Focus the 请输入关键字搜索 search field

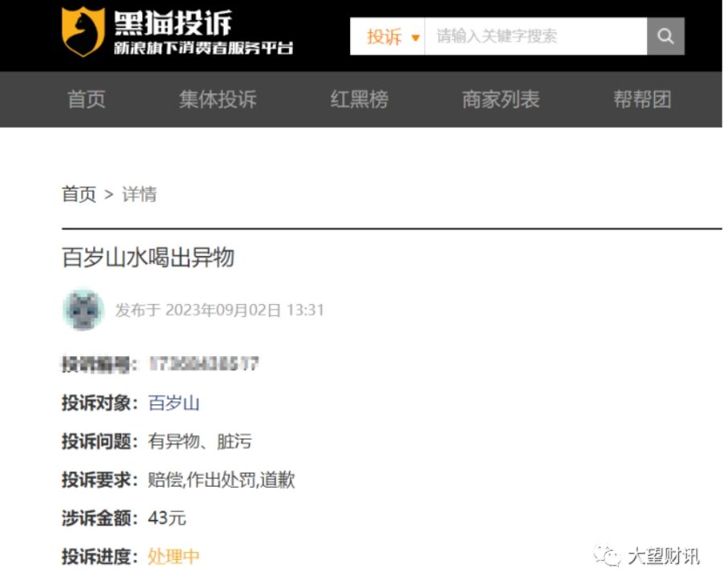535,36
